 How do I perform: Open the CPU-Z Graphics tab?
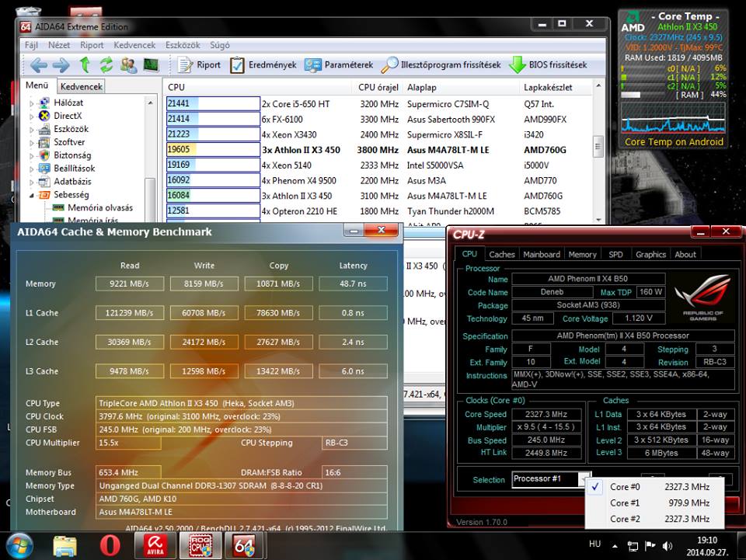tap(650, 254)
